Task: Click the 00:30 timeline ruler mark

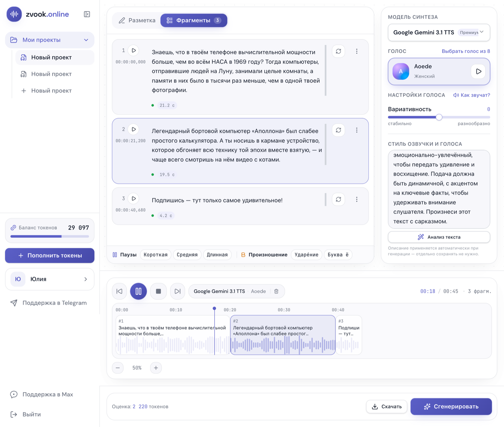Action: tap(284, 310)
